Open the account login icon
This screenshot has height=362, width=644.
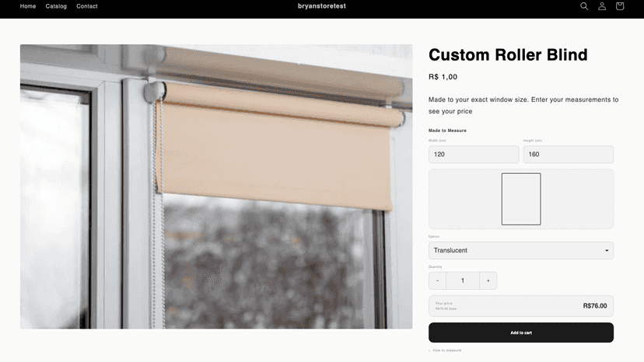click(602, 6)
